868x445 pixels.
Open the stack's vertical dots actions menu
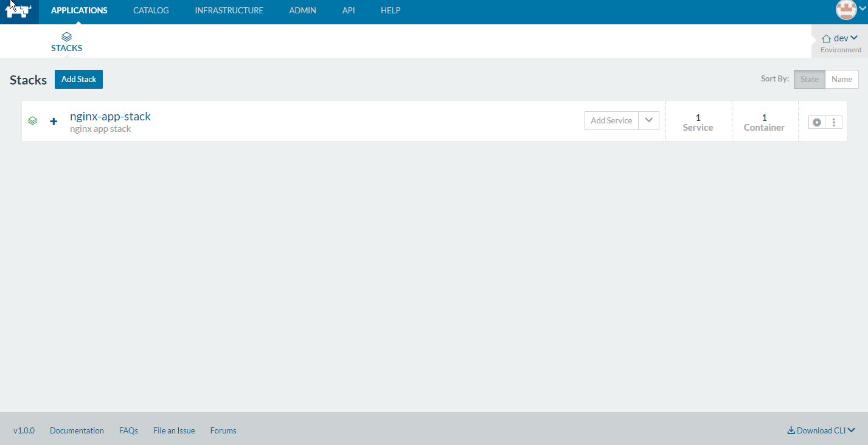833,122
